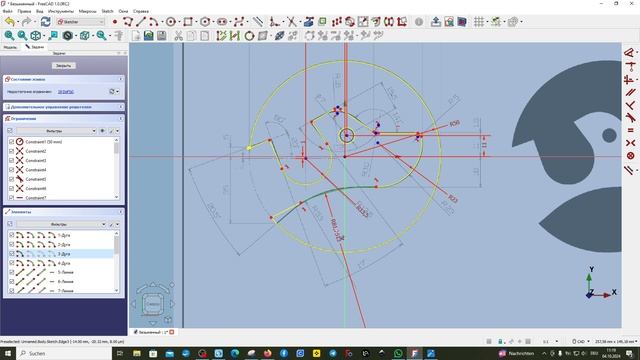The height and width of the screenshot is (360, 640).
Task: Switch to the Модель tab
Action: tap(10, 47)
